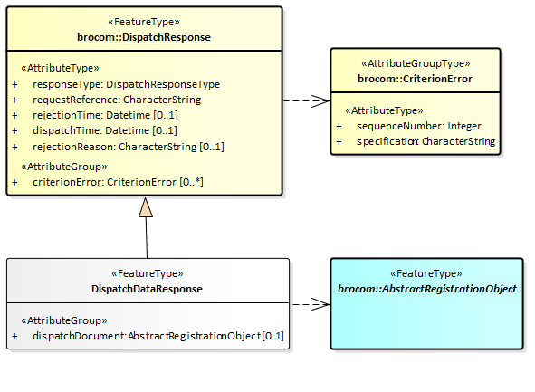Select the dashed arrow toward AbstractRegistrationObject
Image resolution: width=535 pixels, height=392 pixels.
pyautogui.click(x=311, y=304)
